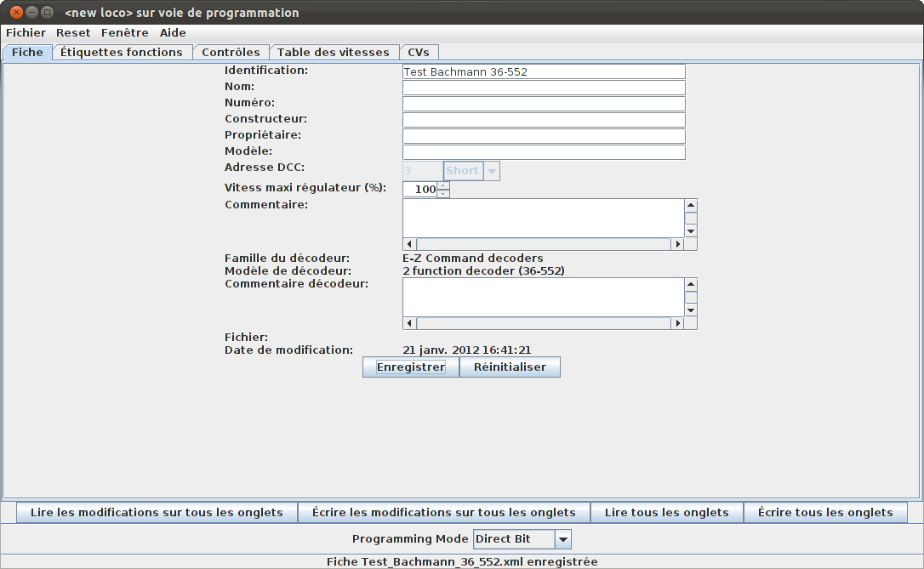
Task: Click the Commentaire box scroll up arrow
Action: point(691,205)
